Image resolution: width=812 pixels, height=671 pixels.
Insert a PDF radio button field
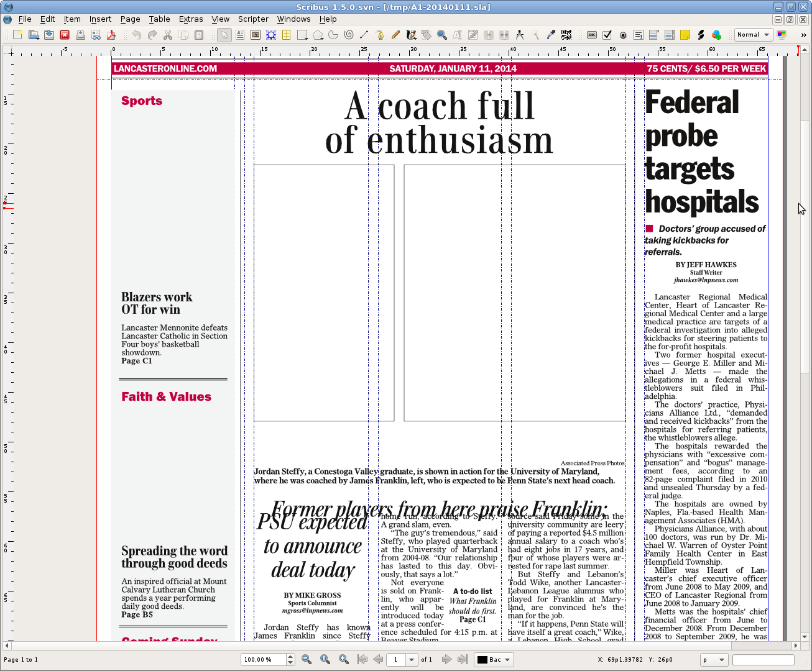(x=623, y=35)
